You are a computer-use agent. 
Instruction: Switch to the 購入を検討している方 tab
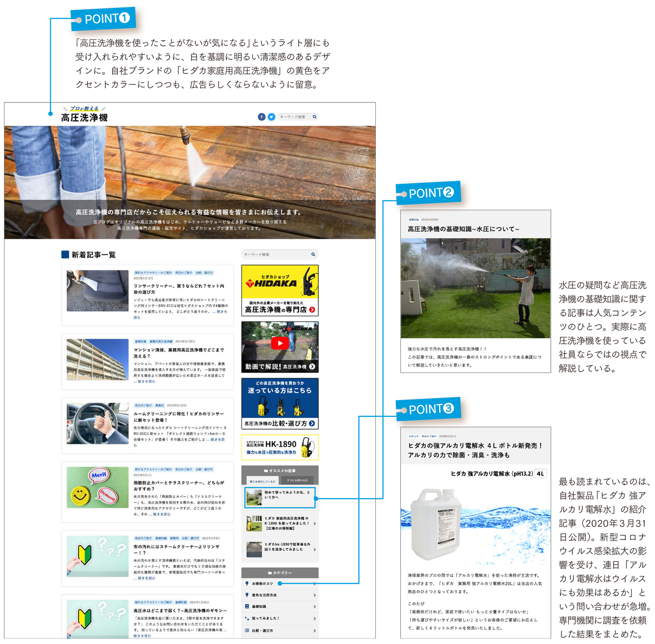262,481
